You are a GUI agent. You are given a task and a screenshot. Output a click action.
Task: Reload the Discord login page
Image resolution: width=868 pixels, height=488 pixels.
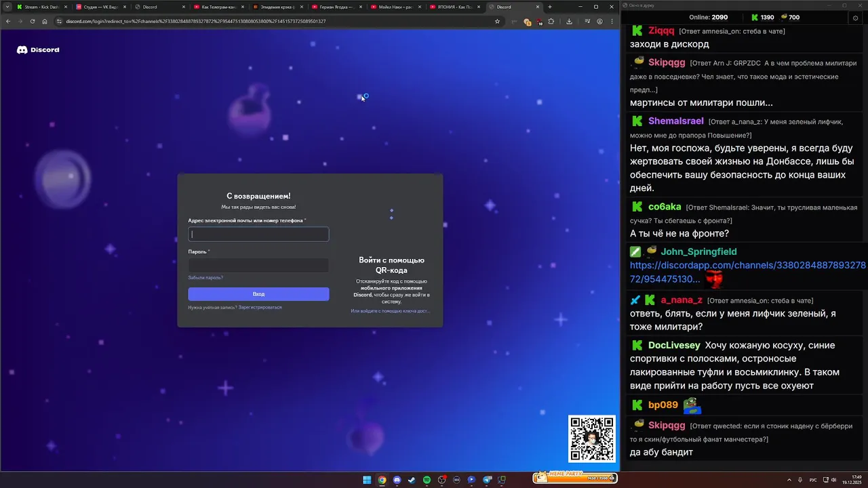point(33,21)
